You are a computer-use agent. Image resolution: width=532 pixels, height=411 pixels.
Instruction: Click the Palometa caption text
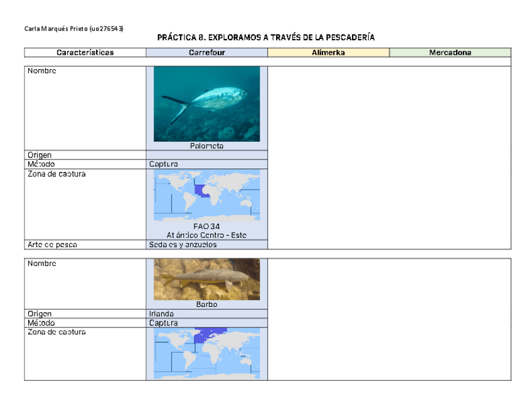tap(206, 147)
